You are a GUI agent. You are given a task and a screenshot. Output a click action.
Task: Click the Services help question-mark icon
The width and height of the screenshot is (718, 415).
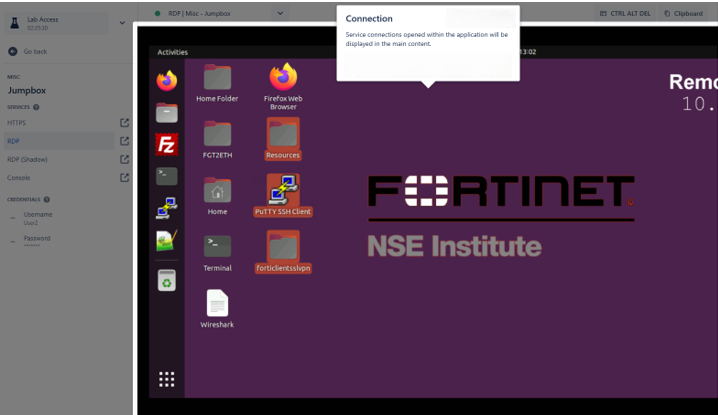(x=36, y=107)
